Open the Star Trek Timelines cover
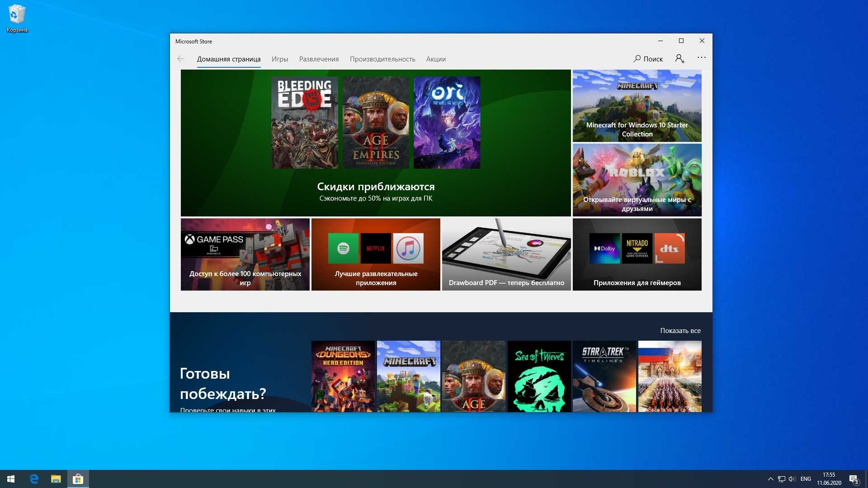The image size is (868, 488). (604, 376)
